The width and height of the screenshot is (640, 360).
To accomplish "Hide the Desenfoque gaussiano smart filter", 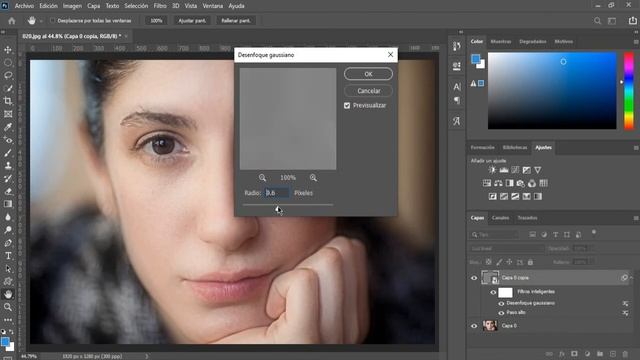I will (x=501, y=304).
